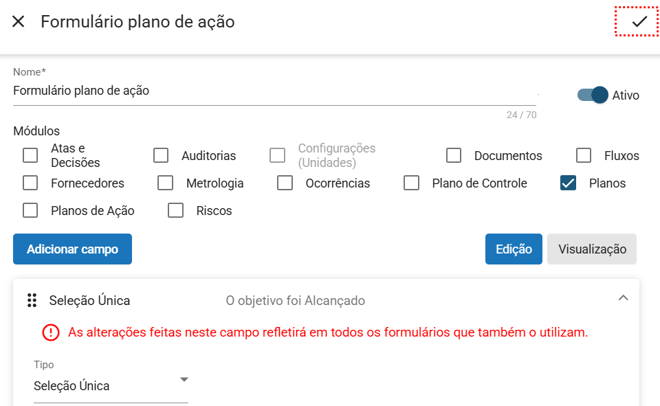
Task: Toggle the Ativo switch
Action: pos(593,95)
